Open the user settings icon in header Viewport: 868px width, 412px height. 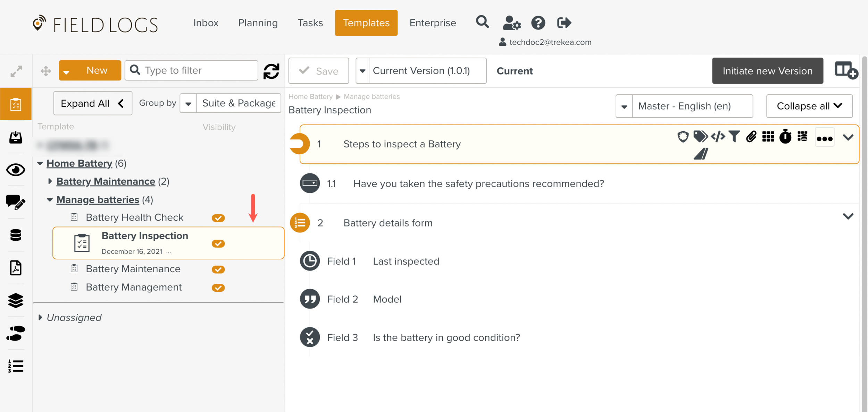[511, 23]
